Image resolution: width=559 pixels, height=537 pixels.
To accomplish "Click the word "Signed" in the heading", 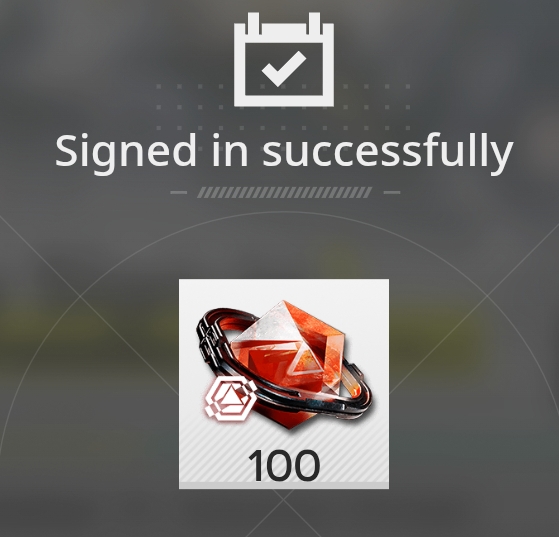I will click(125, 153).
